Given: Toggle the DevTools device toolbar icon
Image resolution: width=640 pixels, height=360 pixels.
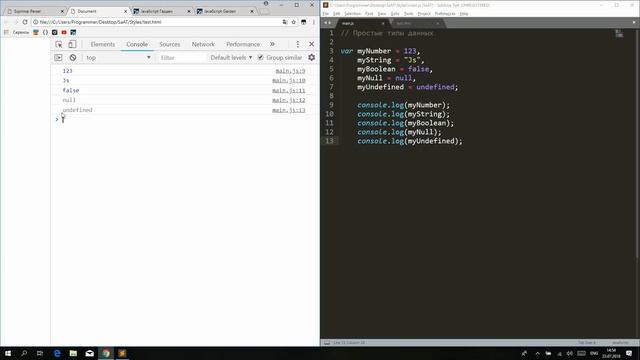Looking at the screenshot, I should point(72,44).
